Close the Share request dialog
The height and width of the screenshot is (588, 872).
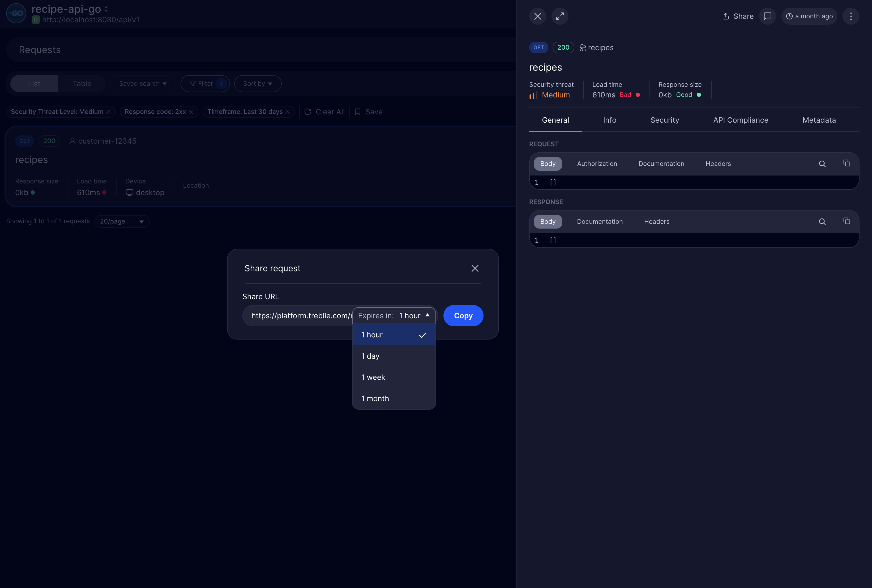pyautogui.click(x=475, y=268)
